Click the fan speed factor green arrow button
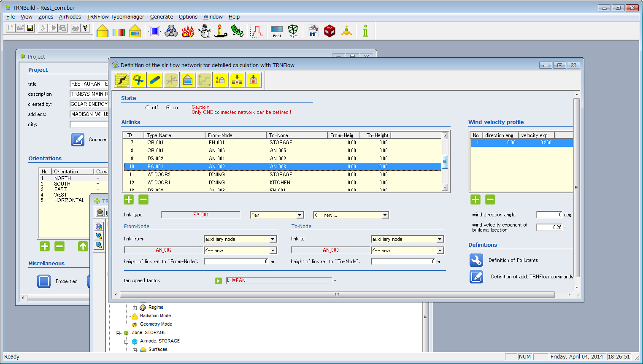This screenshot has height=364, width=643. point(219,281)
